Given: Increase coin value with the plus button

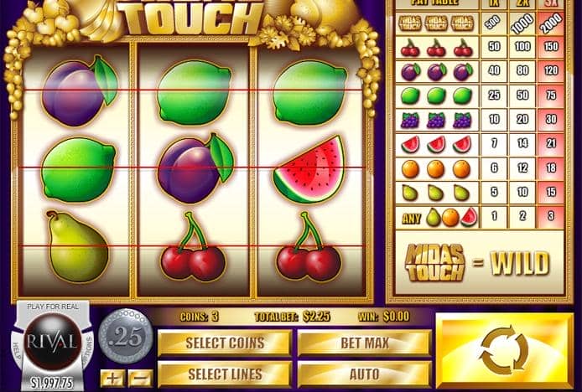Looking at the screenshot, I should [x=112, y=379].
